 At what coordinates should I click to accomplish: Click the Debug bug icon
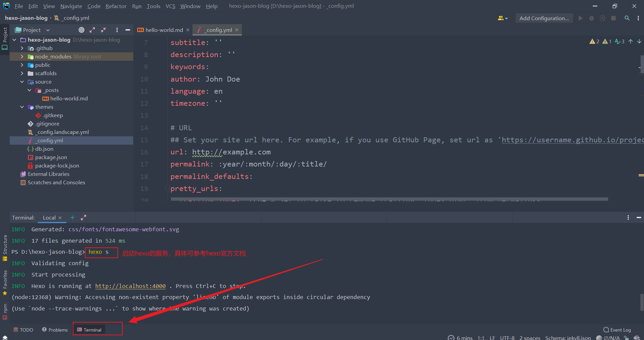click(592, 18)
